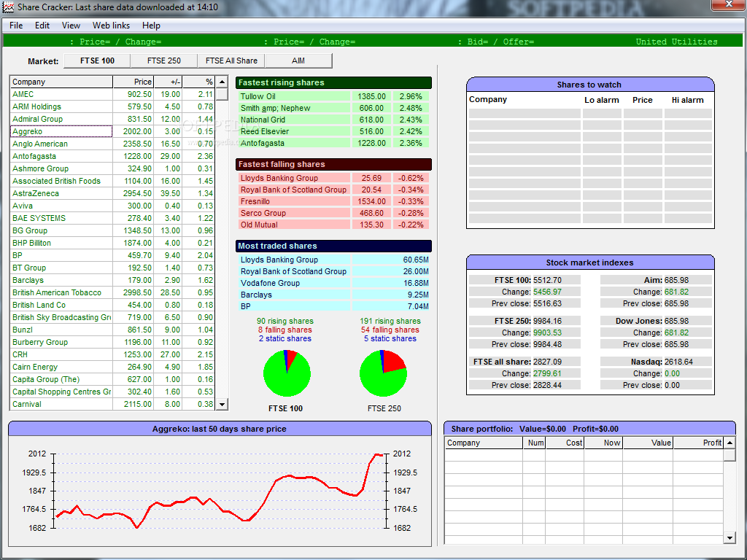Click the Hi alarm column header

coord(687,100)
